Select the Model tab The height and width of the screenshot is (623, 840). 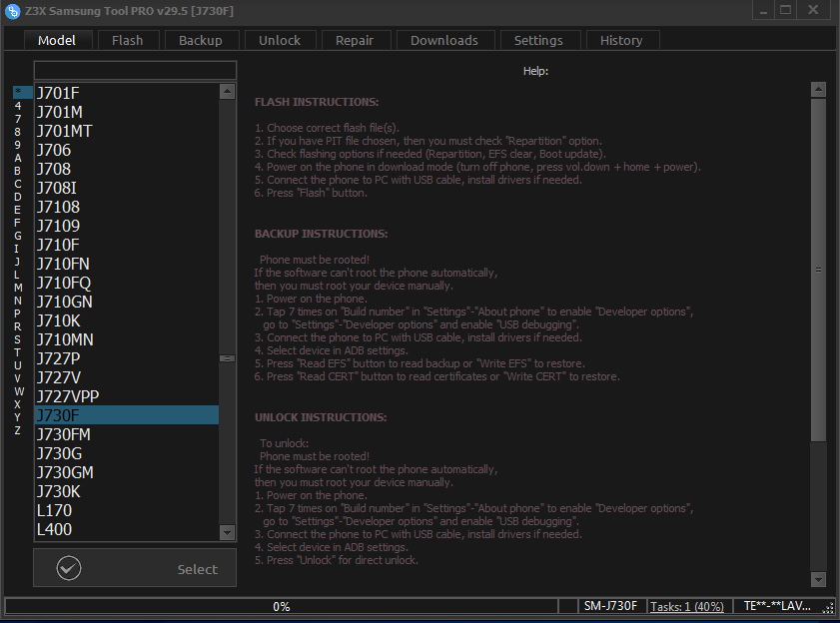pos(57,40)
